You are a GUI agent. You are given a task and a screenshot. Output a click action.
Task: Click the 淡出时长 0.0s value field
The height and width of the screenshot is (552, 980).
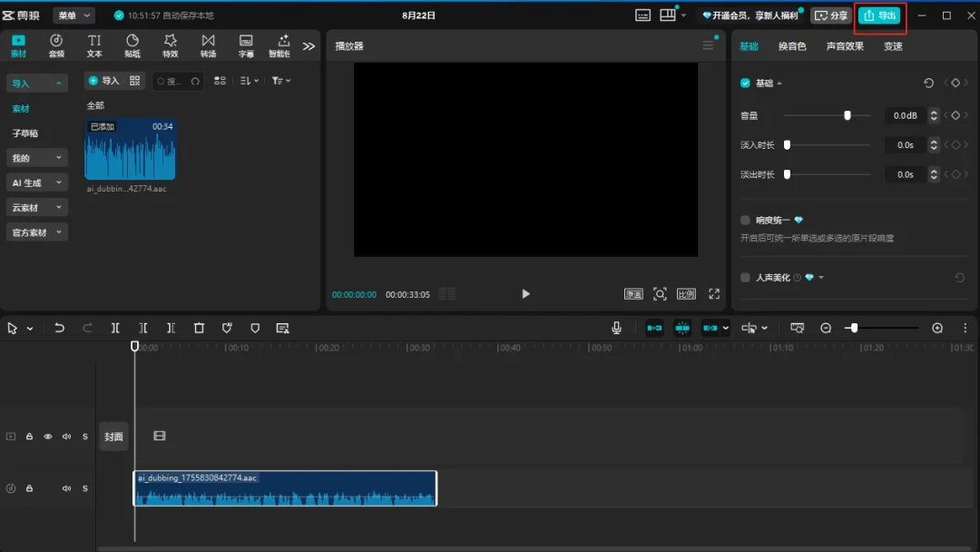click(x=906, y=174)
